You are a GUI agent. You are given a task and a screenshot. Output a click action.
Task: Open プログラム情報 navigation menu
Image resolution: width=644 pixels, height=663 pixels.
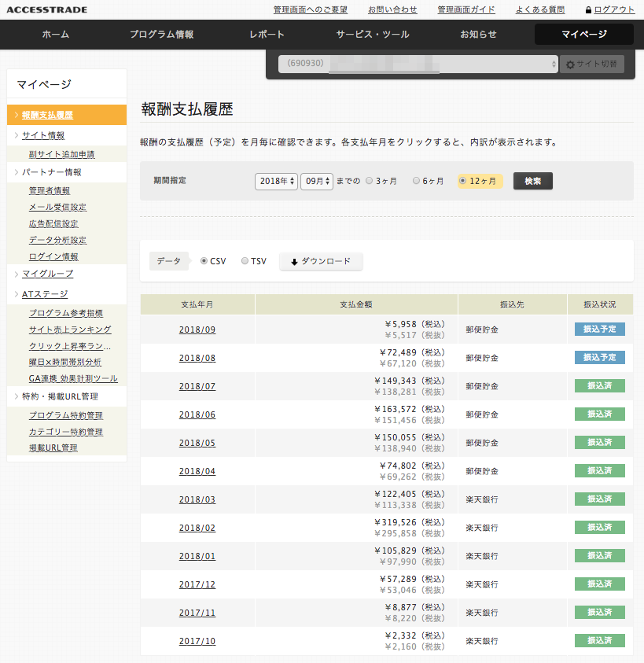click(x=161, y=35)
